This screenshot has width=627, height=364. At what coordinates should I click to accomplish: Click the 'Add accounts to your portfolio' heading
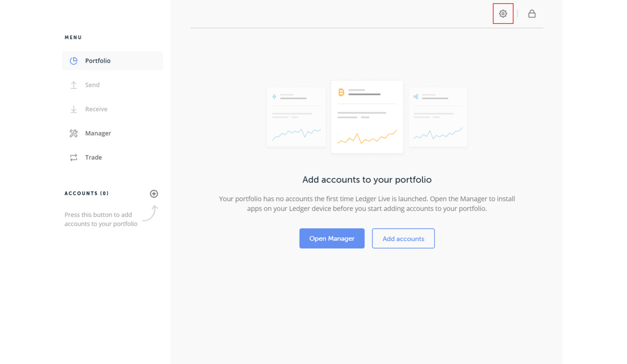pos(367,180)
